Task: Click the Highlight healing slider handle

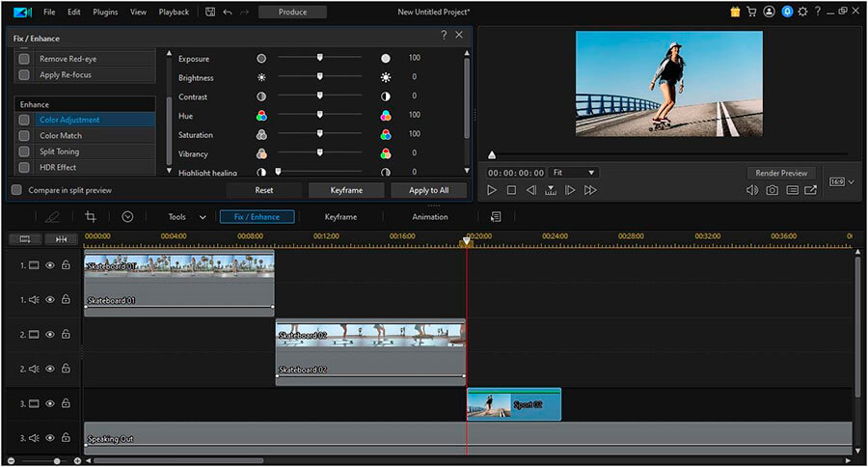Action: click(x=279, y=172)
